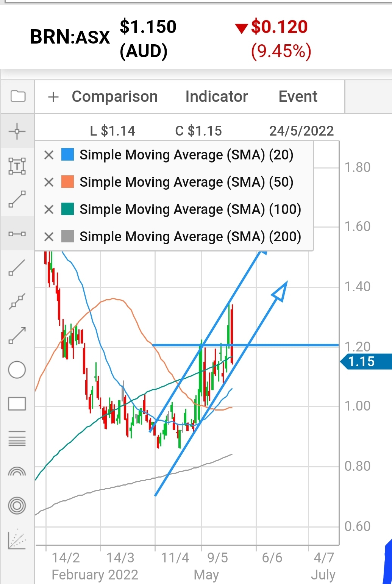Viewport: 392px width, 584px height.
Task: Click Simple Moving Average (SMA) (200) label
Action: click(x=191, y=237)
